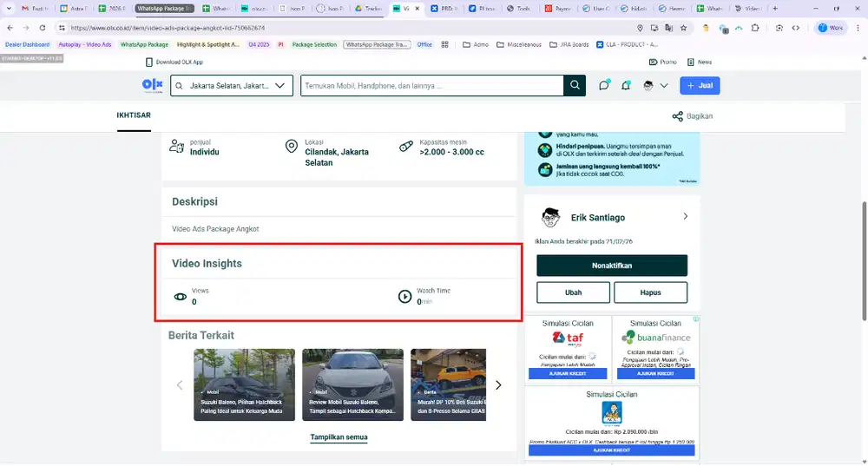
Task: Click the Jual sell button
Action: point(700,86)
